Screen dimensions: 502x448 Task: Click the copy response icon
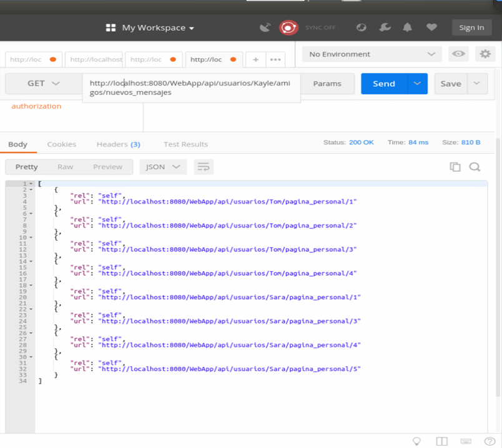(455, 167)
